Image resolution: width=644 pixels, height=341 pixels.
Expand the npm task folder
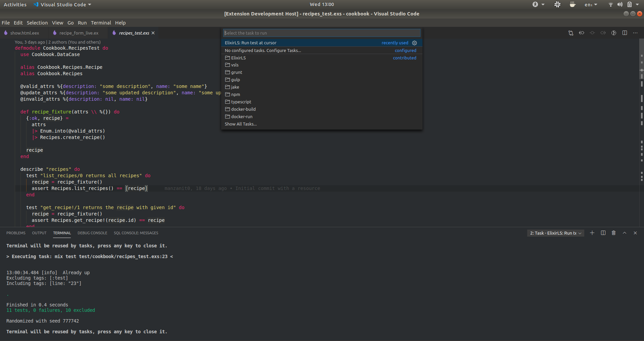(321, 95)
